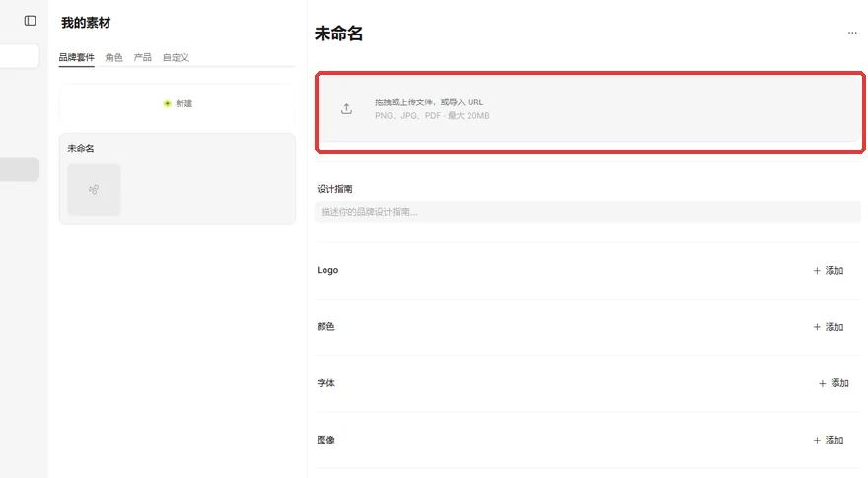Click the 图像 section label

(x=326, y=440)
